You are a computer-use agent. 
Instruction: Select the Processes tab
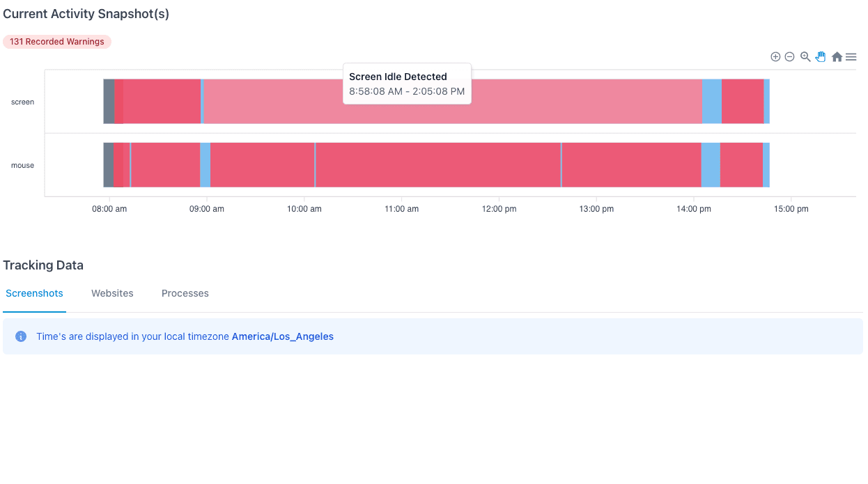pos(185,293)
